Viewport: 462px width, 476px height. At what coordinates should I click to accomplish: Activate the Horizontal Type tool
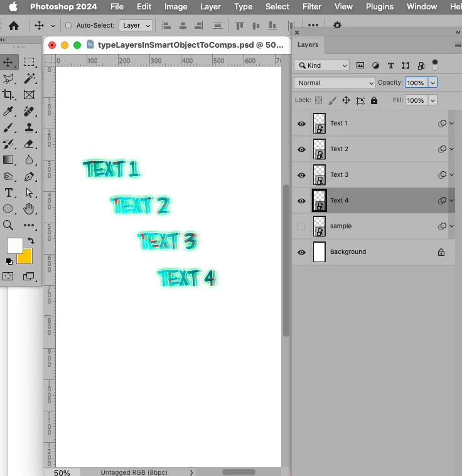coord(8,193)
